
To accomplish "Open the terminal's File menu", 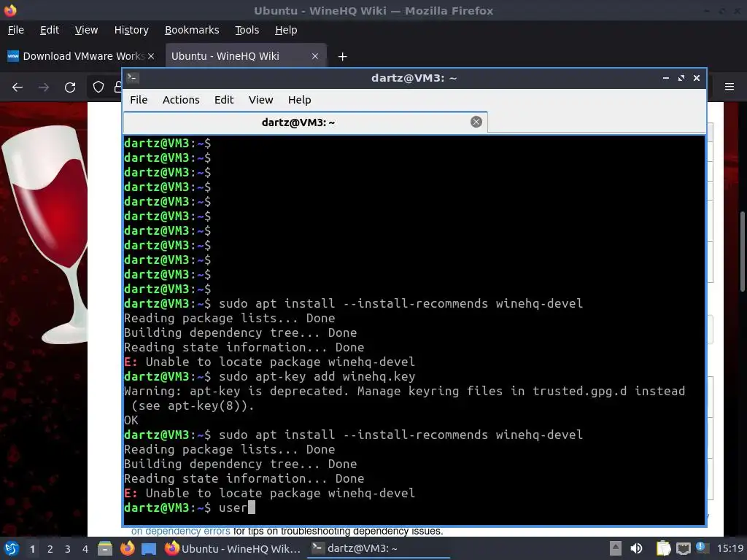I will (139, 100).
